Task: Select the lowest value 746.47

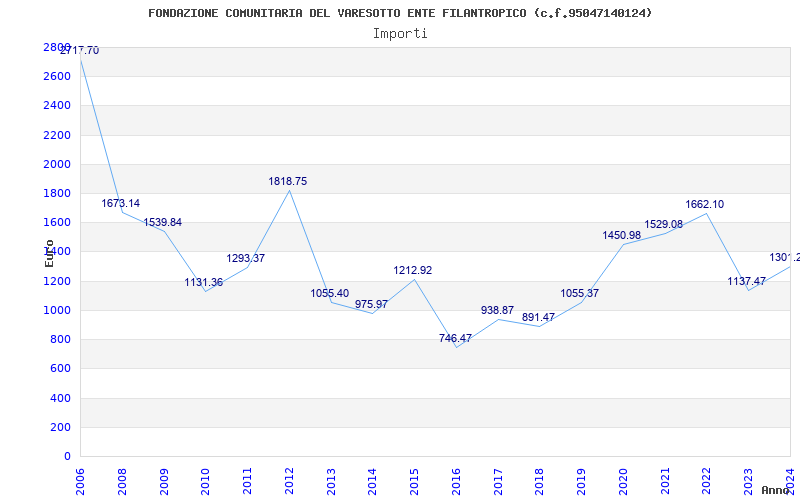Action: click(455, 338)
